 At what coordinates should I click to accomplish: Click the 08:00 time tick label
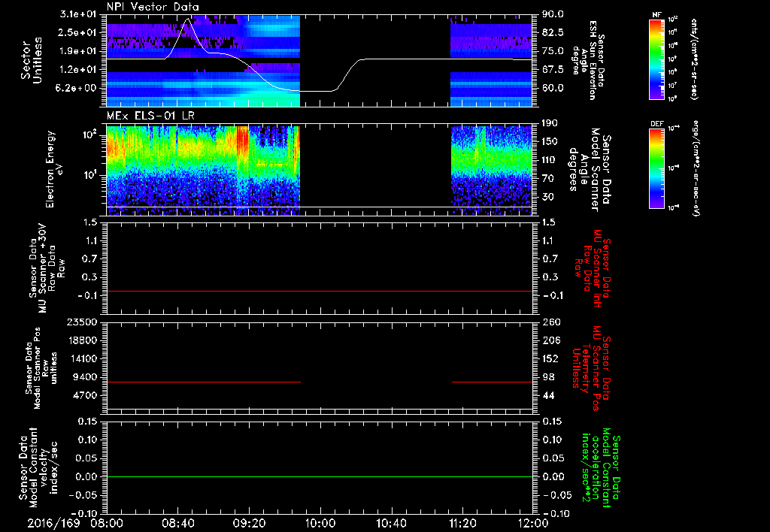(x=107, y=523)
